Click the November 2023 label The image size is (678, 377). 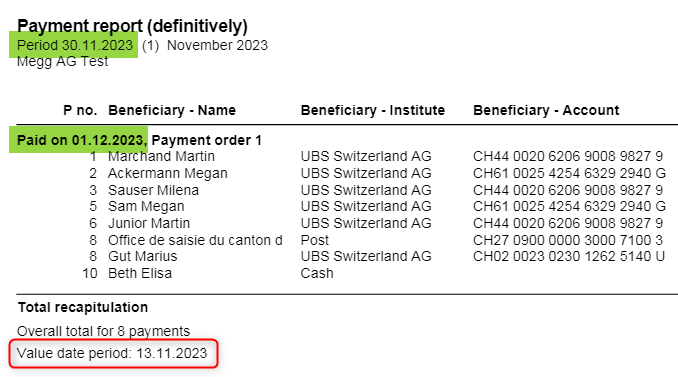pyautogui.click(x=217, y=45)
